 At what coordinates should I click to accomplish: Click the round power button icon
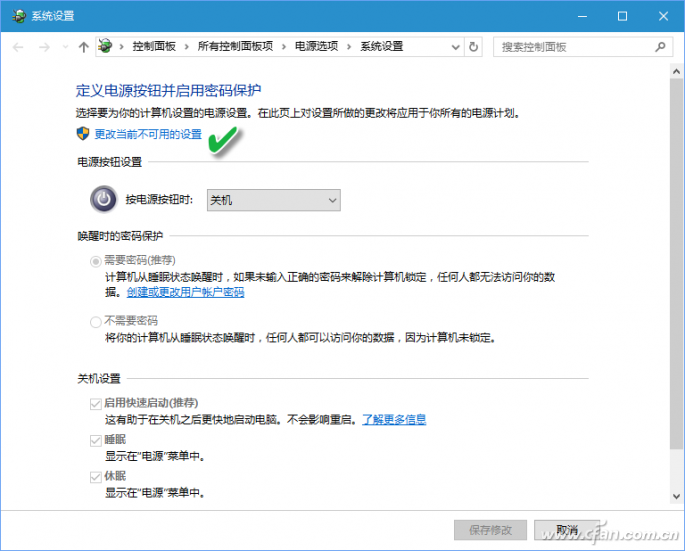pos(104,199)
